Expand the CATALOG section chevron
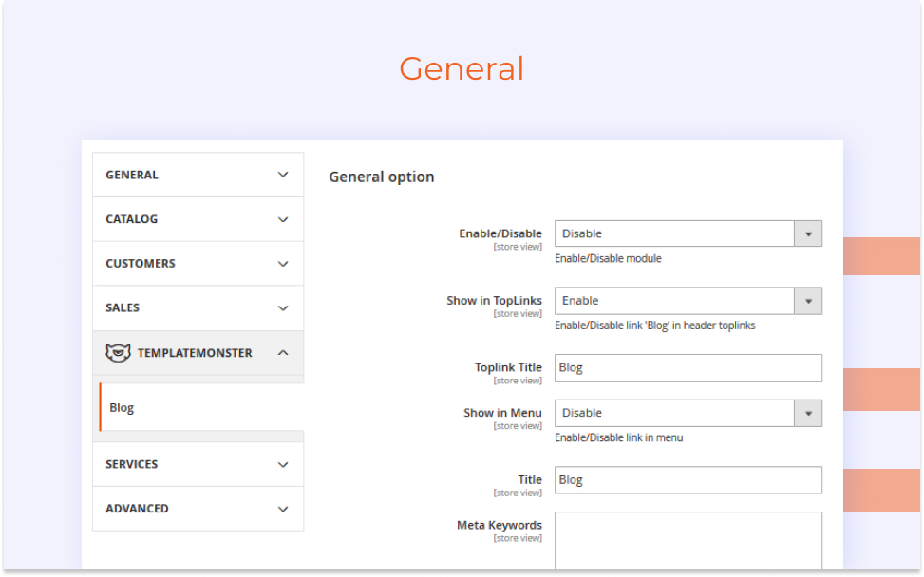Viewport: 924px width, 577px height. click(x=283, y=219)
